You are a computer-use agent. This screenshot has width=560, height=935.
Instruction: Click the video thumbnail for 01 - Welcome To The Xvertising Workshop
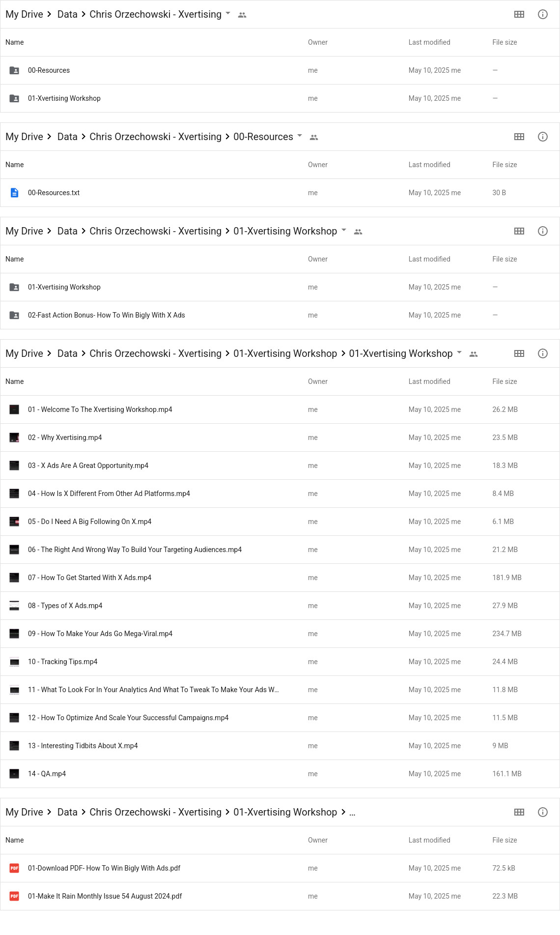[15, 409]
